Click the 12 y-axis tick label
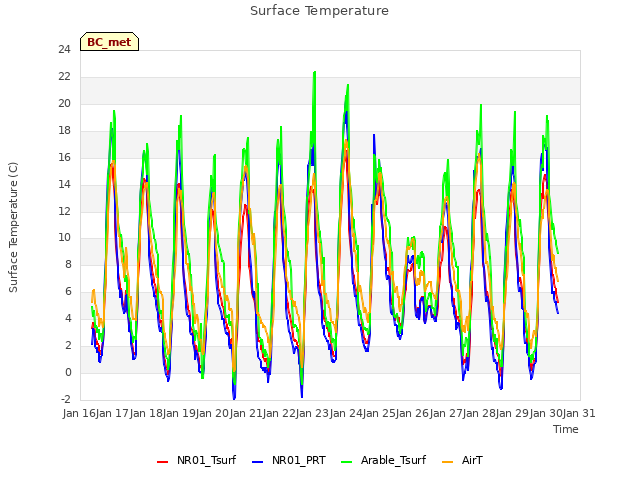Image resolution: width=640 pixels, height=480 pixels. 64,211
